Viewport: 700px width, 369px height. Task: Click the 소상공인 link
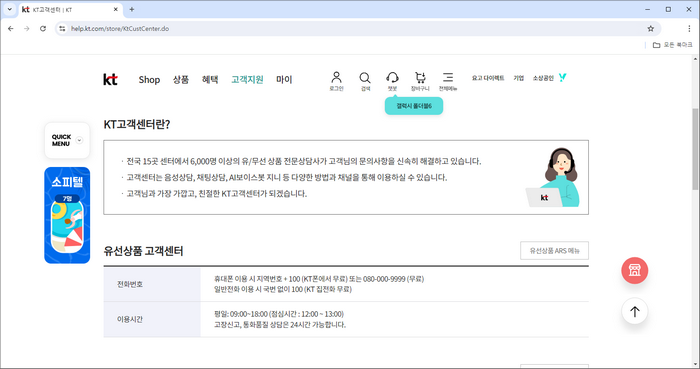point(543,78)
